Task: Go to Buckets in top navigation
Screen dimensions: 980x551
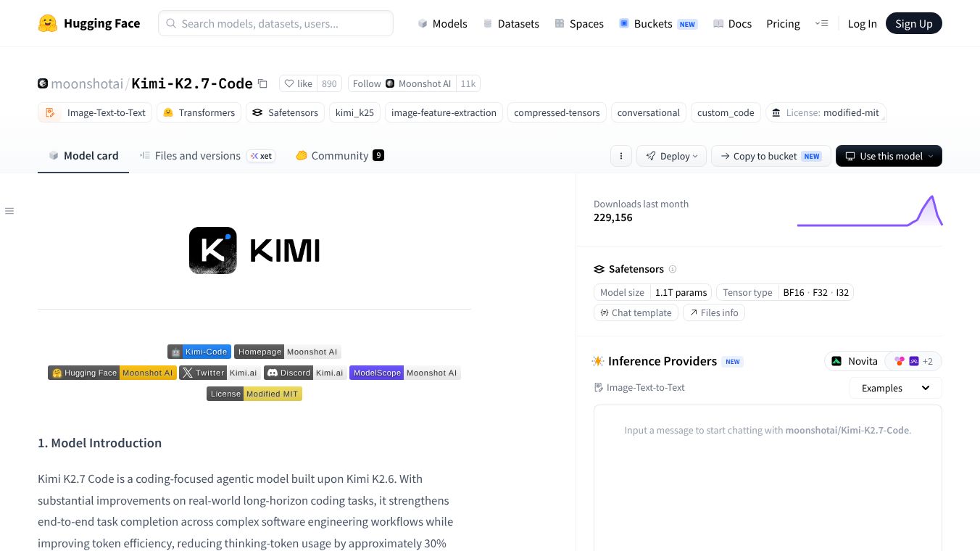Action: pyautogui.click(x=657, y=24)
